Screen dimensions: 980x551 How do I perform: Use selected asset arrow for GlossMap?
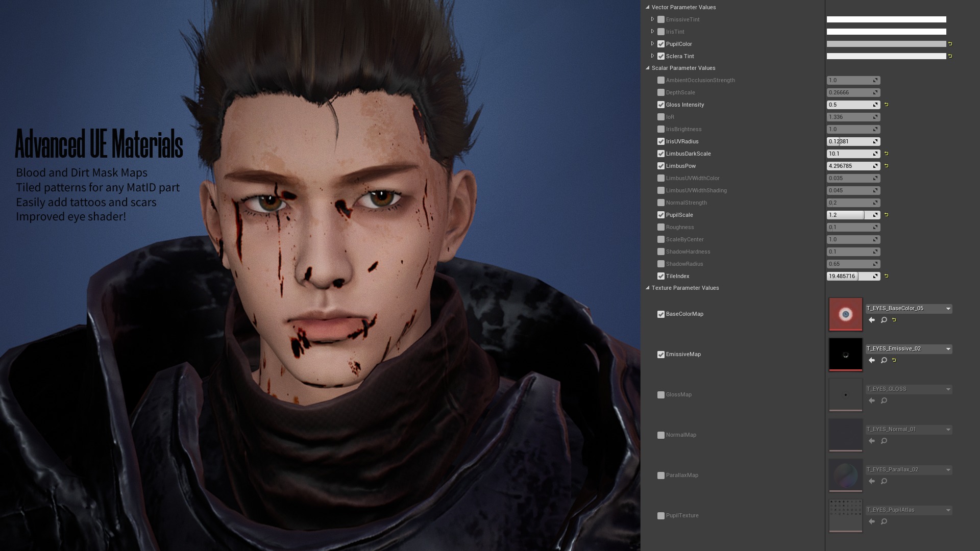[x=872, y=400]
